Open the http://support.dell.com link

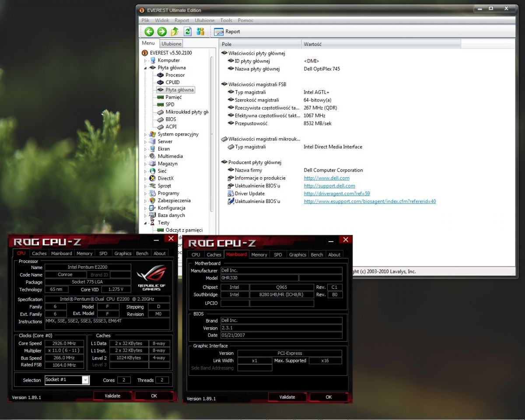(329, 186)
